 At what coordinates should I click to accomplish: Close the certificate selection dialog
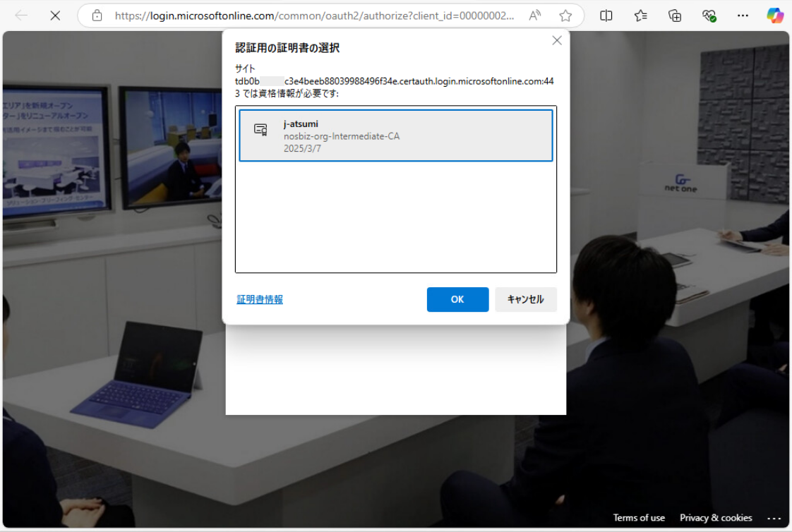tap(557, 41)
